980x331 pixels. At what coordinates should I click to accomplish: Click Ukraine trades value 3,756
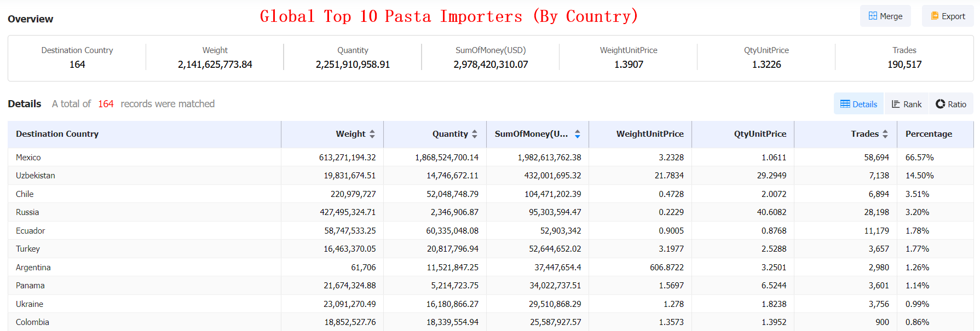click(879, 304)
